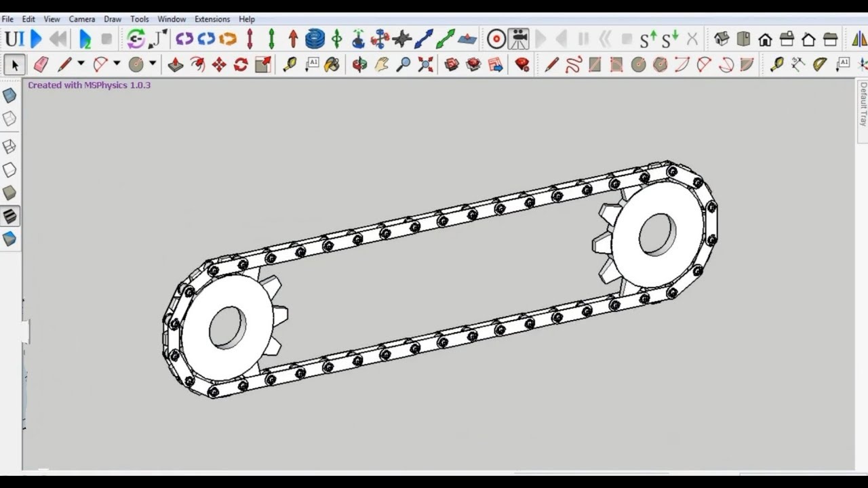The height and width of the screenshot is (488, 868).
Task: Switch to Shaded with Textures style
Action: (9, 216)
